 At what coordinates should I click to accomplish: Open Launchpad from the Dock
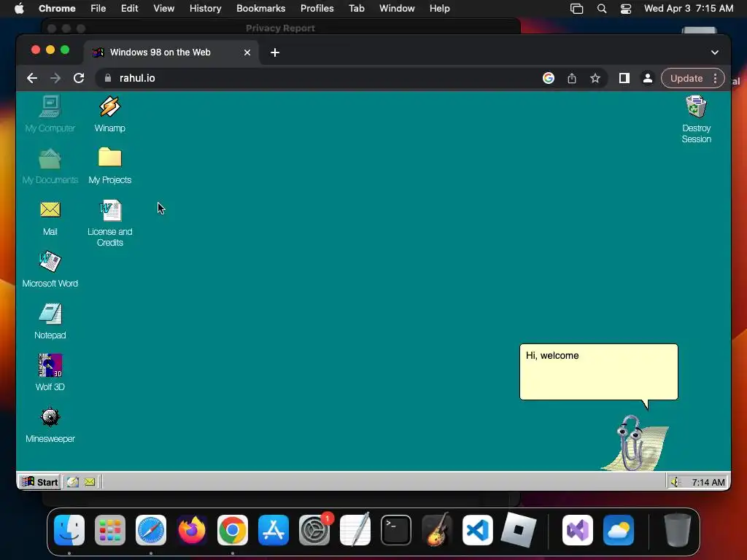tap(110, 530)
